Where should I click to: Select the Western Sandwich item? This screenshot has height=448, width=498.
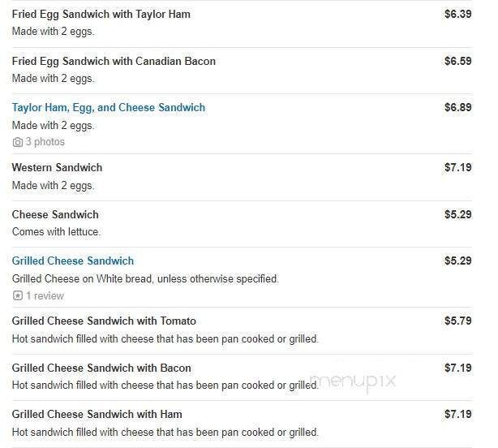(57, 167)
